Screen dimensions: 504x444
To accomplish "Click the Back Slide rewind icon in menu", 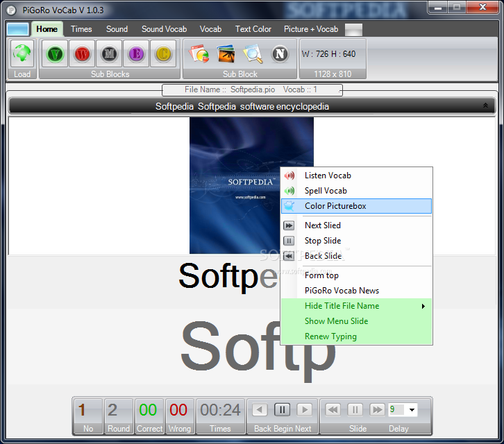I will pyautogui.click(x=289, y=256).
